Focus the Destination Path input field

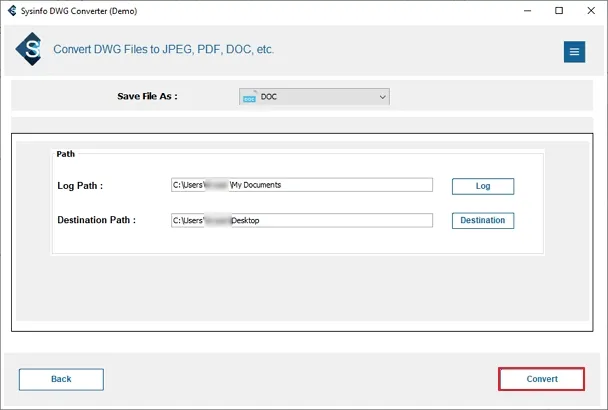click(x=302, y=220)
